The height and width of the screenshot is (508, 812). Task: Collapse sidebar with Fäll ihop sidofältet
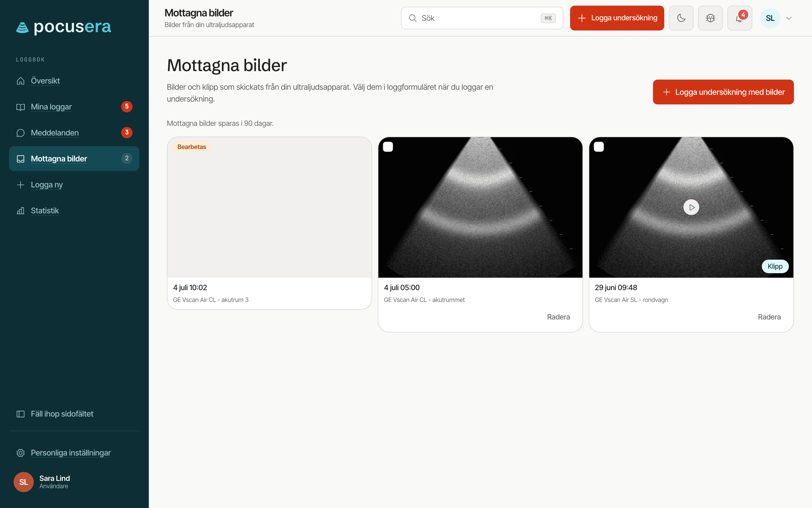[74, 414]
